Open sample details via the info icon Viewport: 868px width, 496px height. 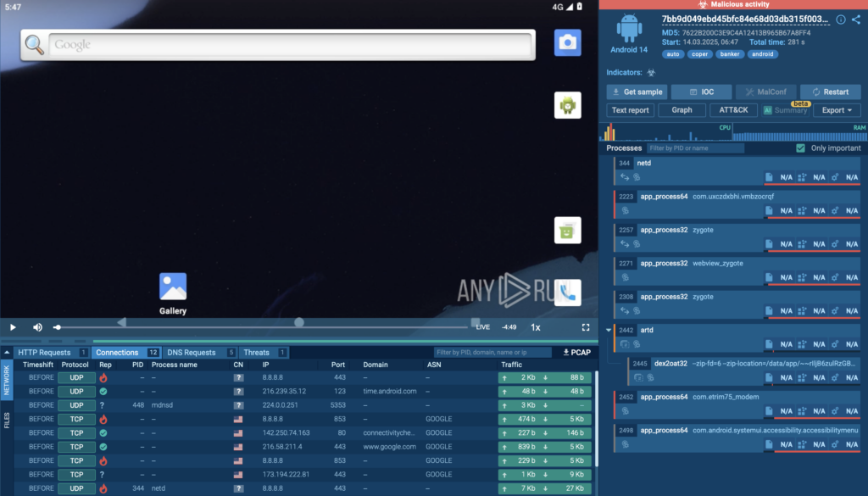coord(840,19)
